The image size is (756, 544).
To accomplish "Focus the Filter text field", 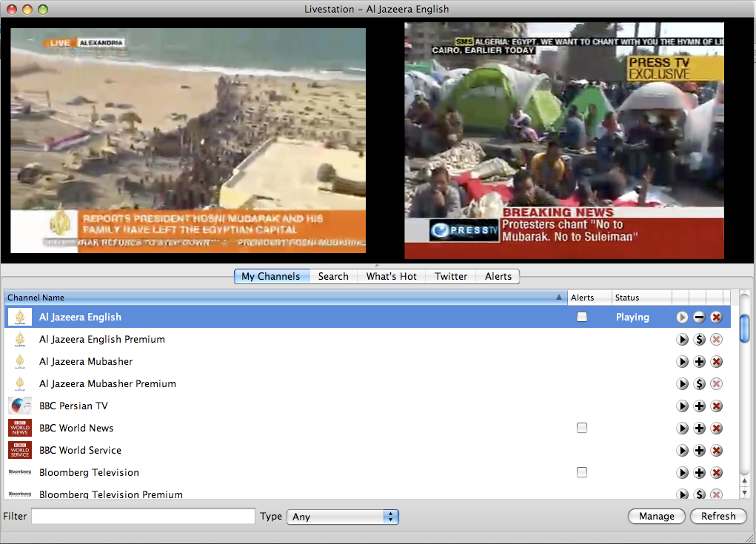I will point(143,516).
